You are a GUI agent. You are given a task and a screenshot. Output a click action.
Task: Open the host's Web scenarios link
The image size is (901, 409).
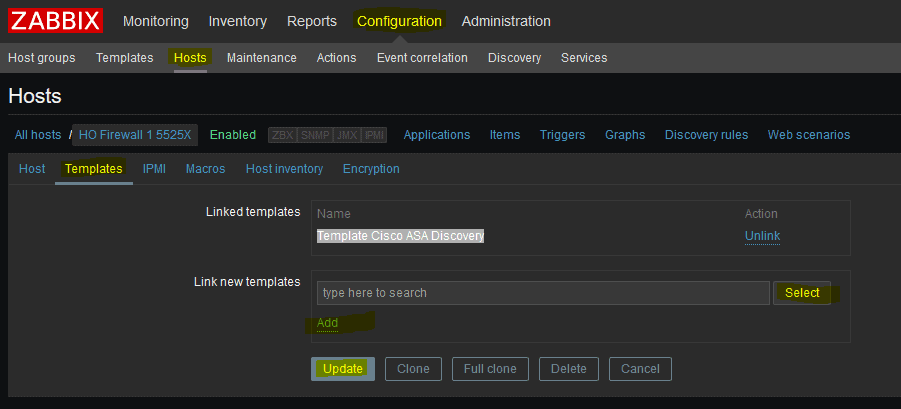coord(809,135)
